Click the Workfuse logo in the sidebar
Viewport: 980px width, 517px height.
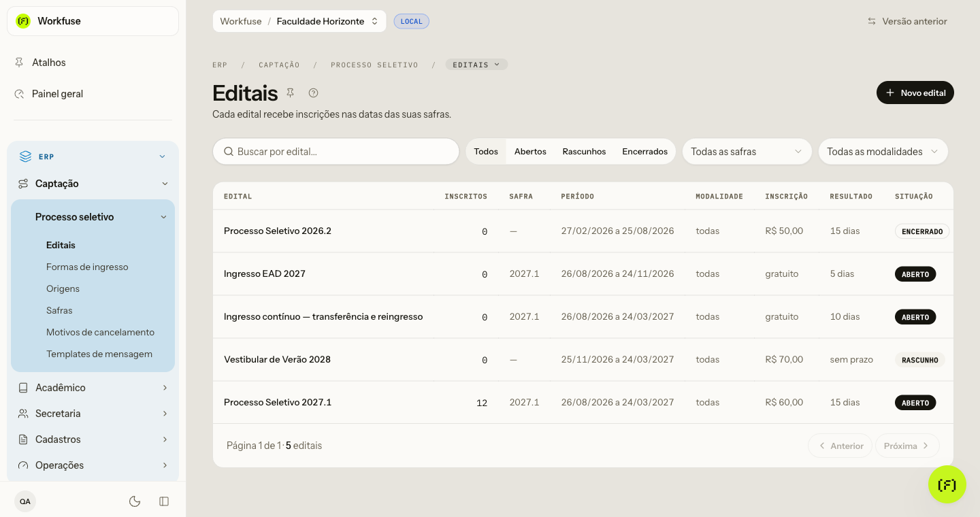pyautogui.click(x=23, y=21)
